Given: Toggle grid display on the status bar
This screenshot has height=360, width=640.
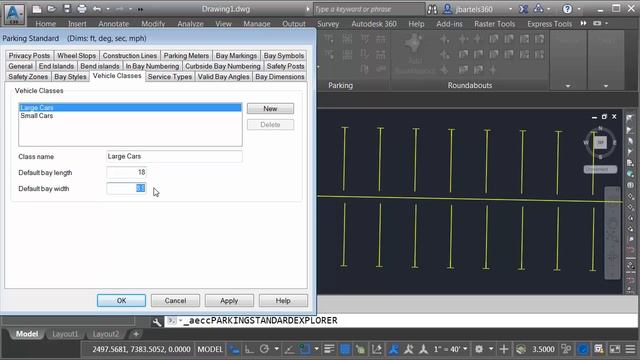Looking at the screenshot, I should coord(234,349).
